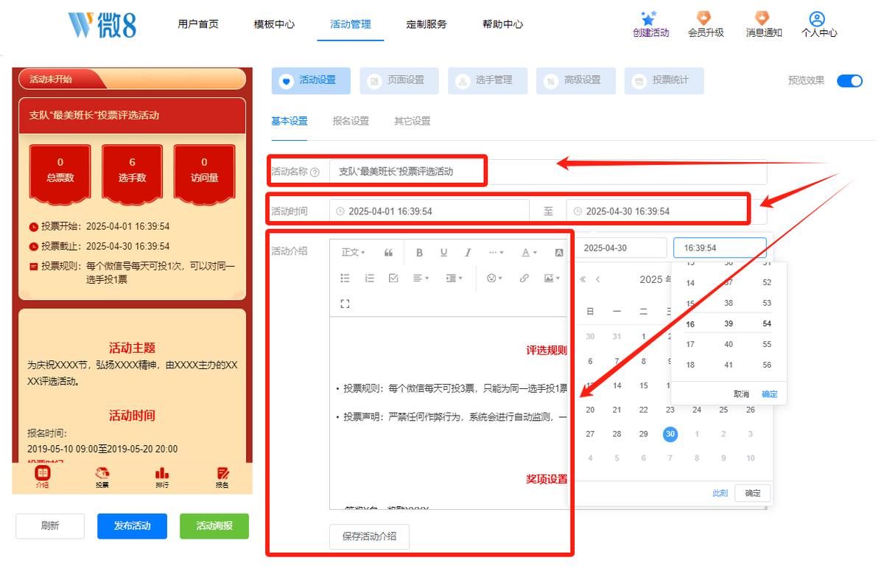The width and height of the screenshot is (884, 588).
Task: Open 帮助中心 menu
Action: (x=503, y=24)
